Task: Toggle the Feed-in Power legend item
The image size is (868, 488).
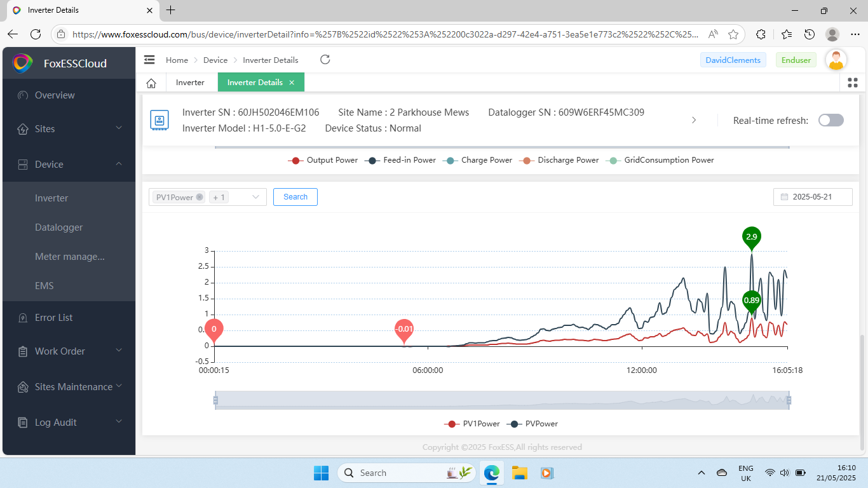Action: 401,160
